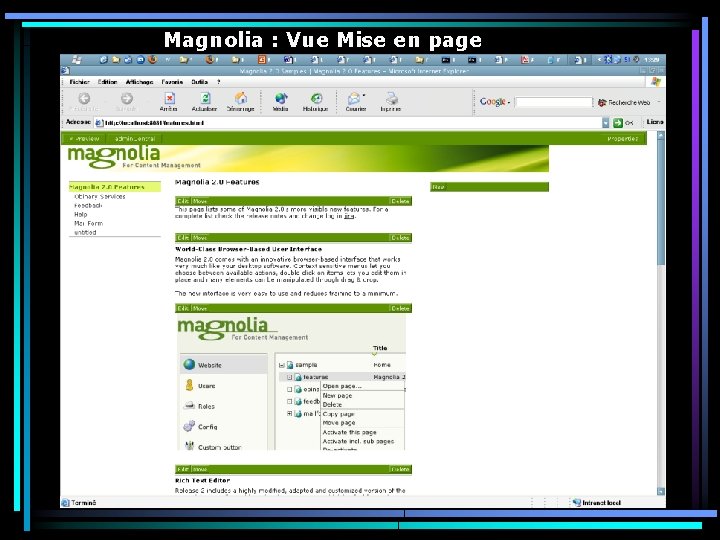
Task: Click the Magnolia logo banner
Action: click(x=305, y=158)
